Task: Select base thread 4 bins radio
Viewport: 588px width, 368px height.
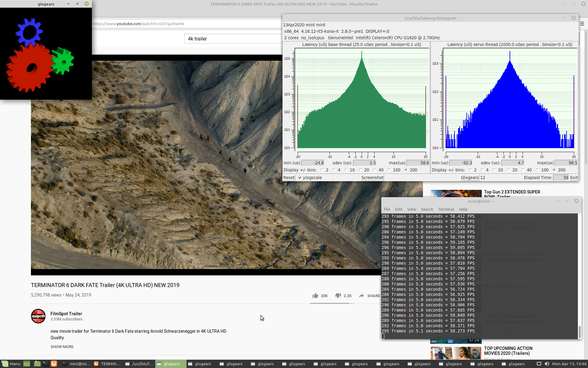Action: (x=334, y=170)
